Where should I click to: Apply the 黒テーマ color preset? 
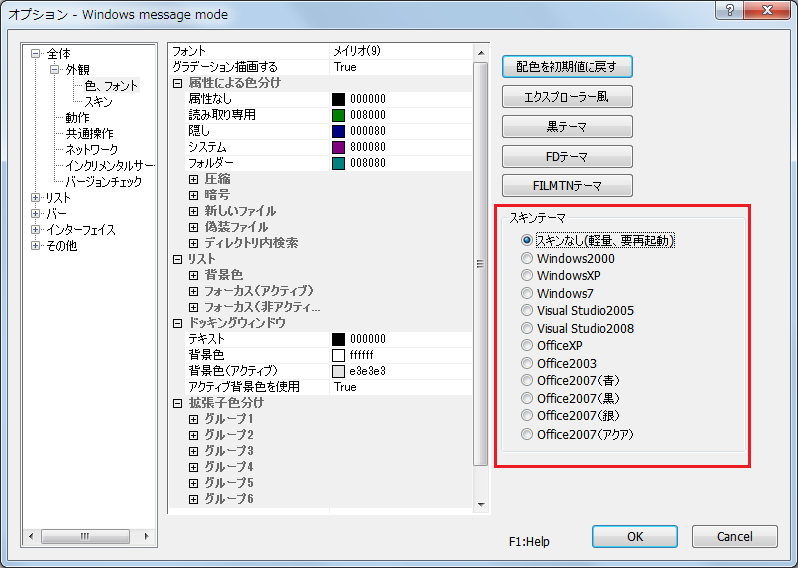pos(567,127)
